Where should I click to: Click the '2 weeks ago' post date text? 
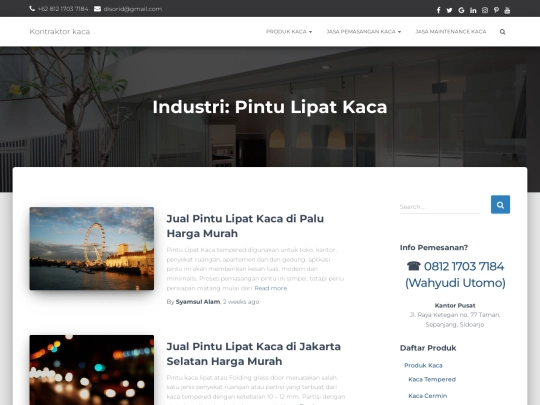coord(241,302)
